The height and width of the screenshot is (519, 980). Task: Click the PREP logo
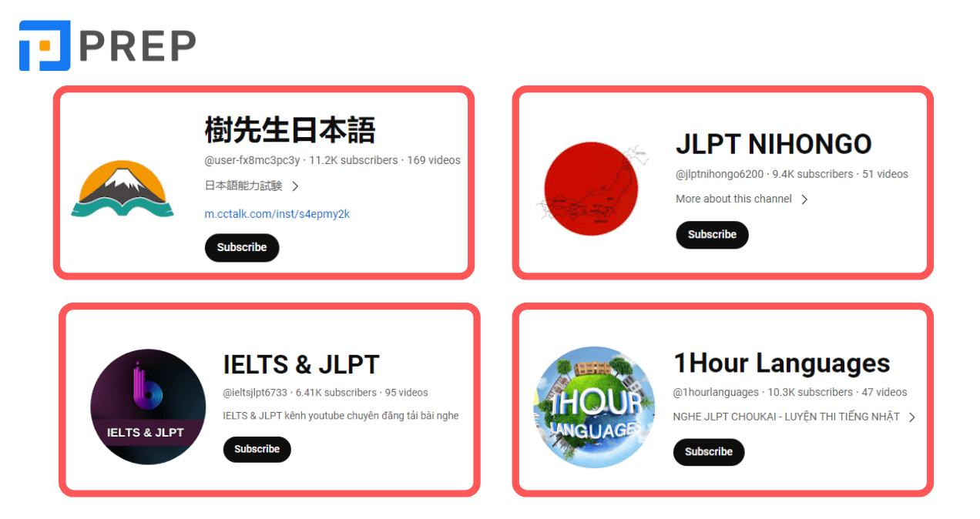click(107, 45)
